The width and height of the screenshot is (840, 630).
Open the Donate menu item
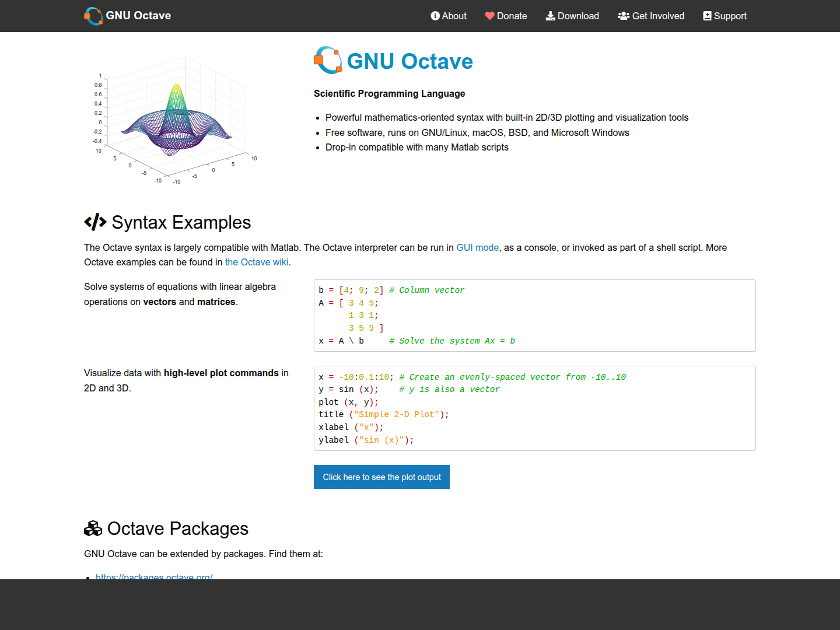(506, 16)
